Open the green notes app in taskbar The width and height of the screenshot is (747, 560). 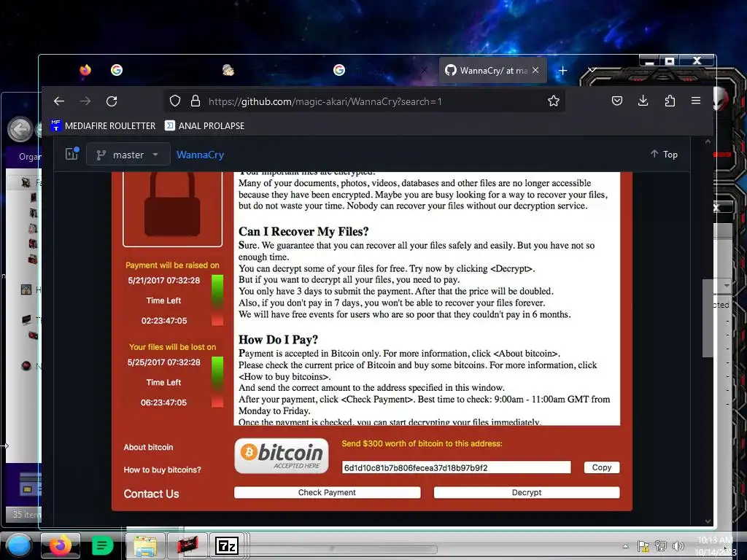[x=102, y=545]
